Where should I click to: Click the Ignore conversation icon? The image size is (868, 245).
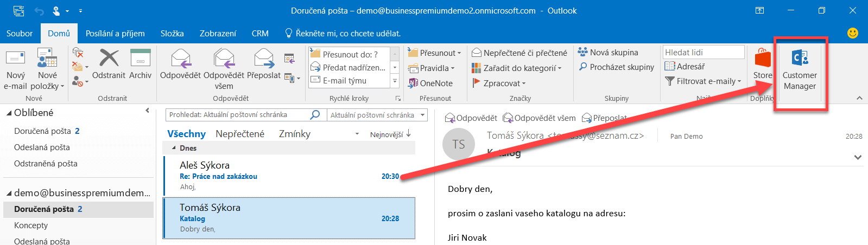coord(78,53)
